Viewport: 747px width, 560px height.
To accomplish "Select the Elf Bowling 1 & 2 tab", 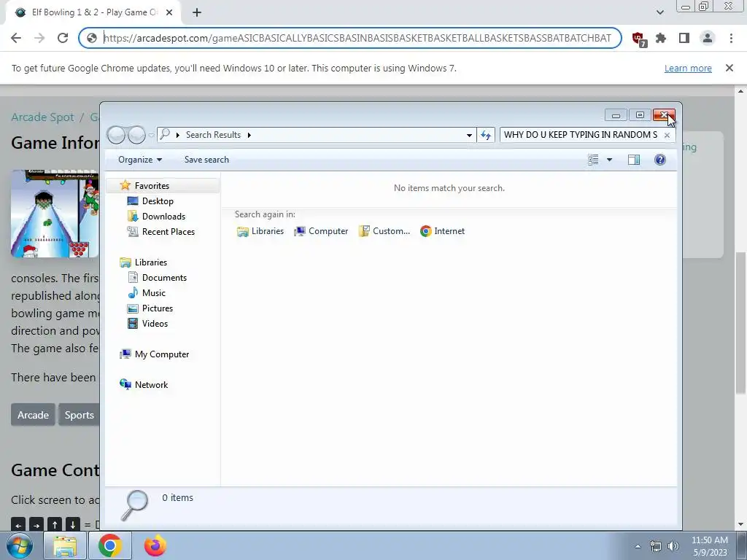I will pyautogui.click(x=94, y=12).
